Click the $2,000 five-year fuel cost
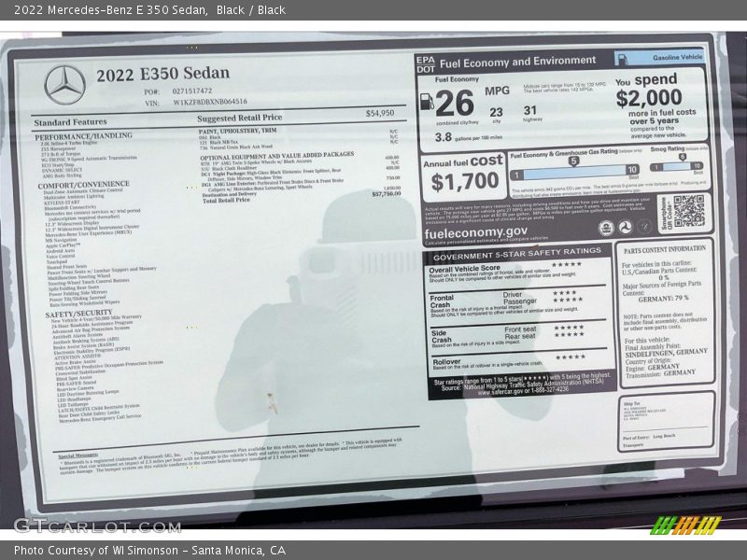 click(x=648, y=98)
